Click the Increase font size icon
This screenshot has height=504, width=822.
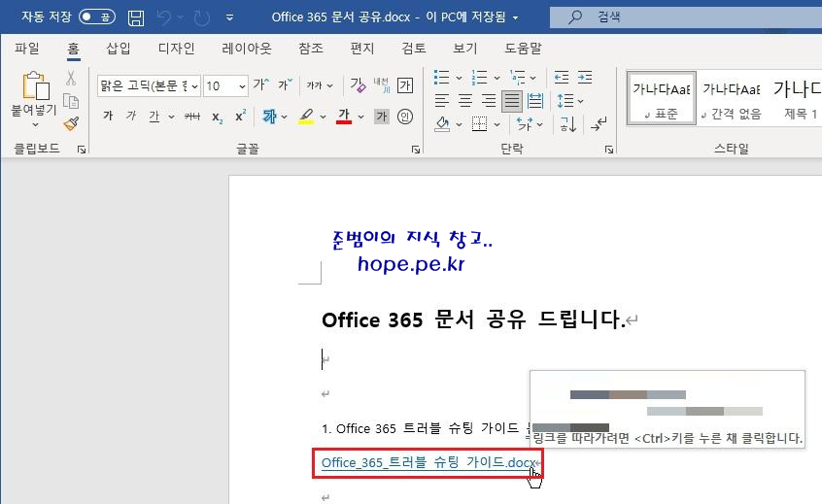tap(261, 84)
